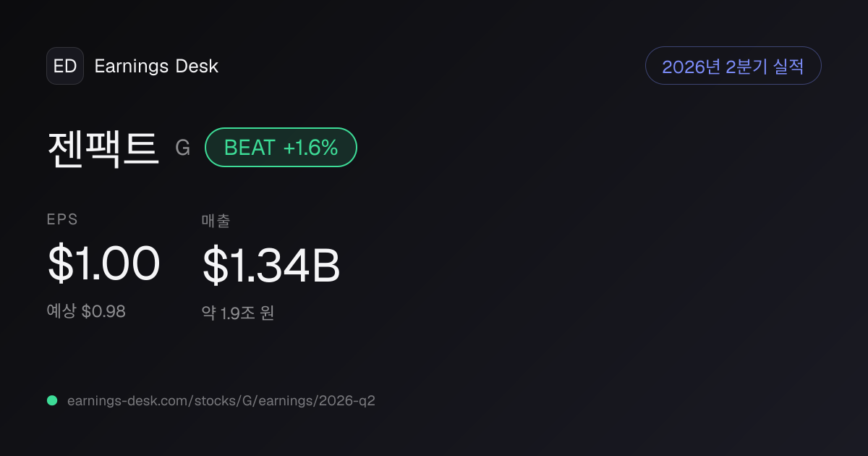Click the 젠팩트 company name heading
868x456 pixels.
tap(103, 148)
